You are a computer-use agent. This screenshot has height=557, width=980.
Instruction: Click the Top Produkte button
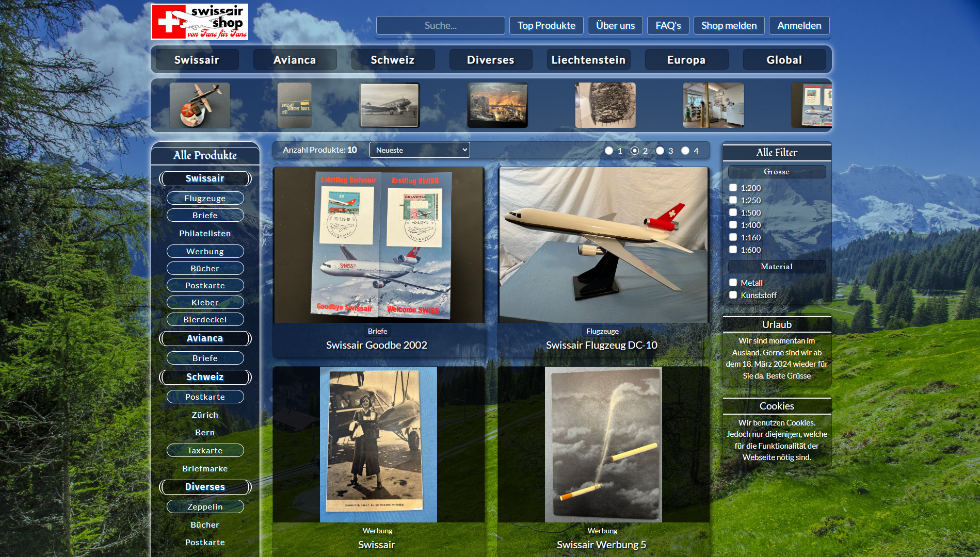coord(547,25)
